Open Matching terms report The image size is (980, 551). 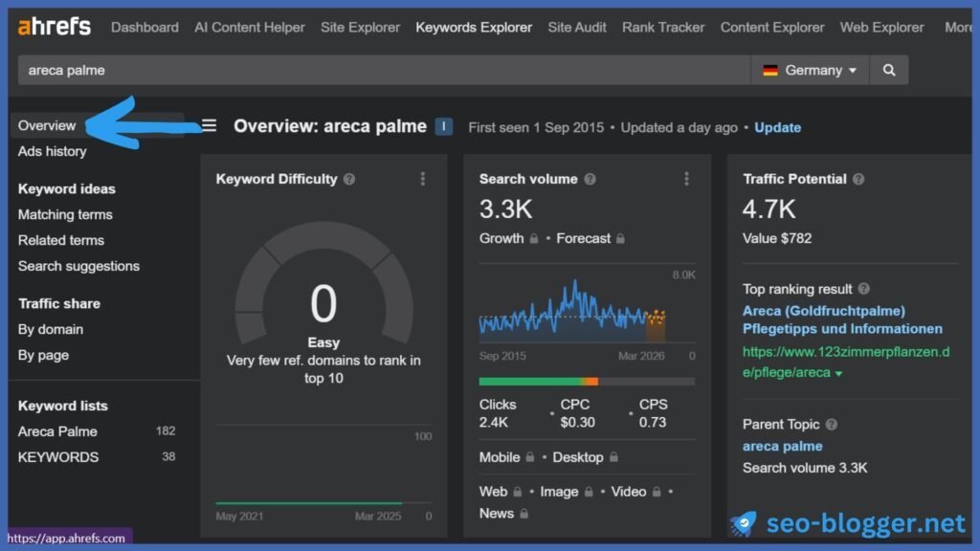coord(65,214)
